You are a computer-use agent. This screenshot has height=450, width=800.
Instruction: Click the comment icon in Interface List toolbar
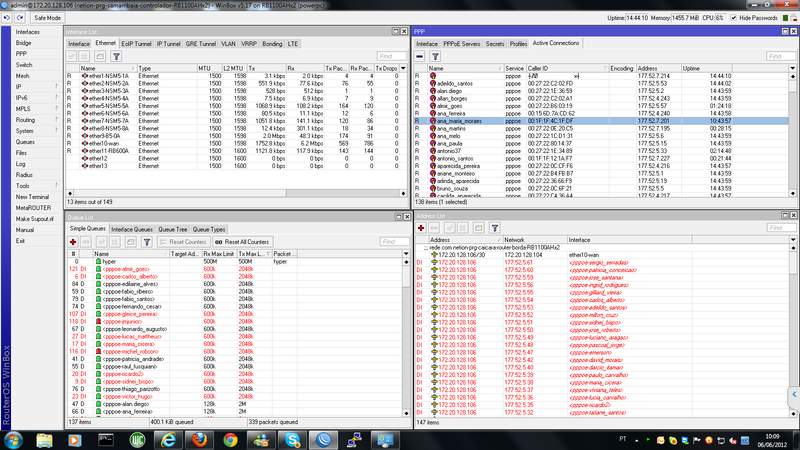click(101, 56)
